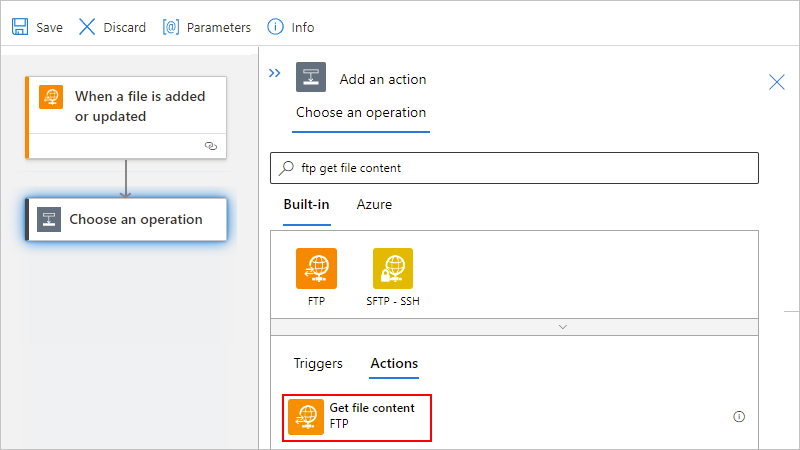Switch to the Built-in tab
Screen dimensions: 800x450
(x=306, y=205)
